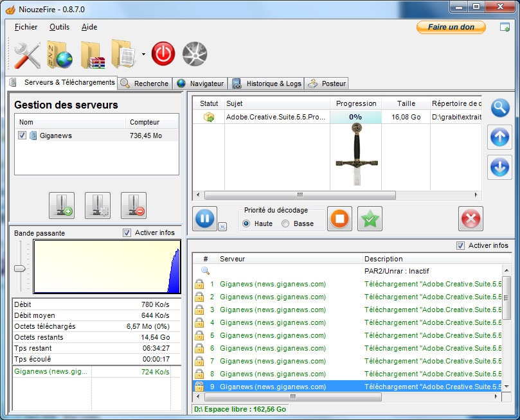
Task: Stop download with orange stop button
Action: (x=339, y=218)
